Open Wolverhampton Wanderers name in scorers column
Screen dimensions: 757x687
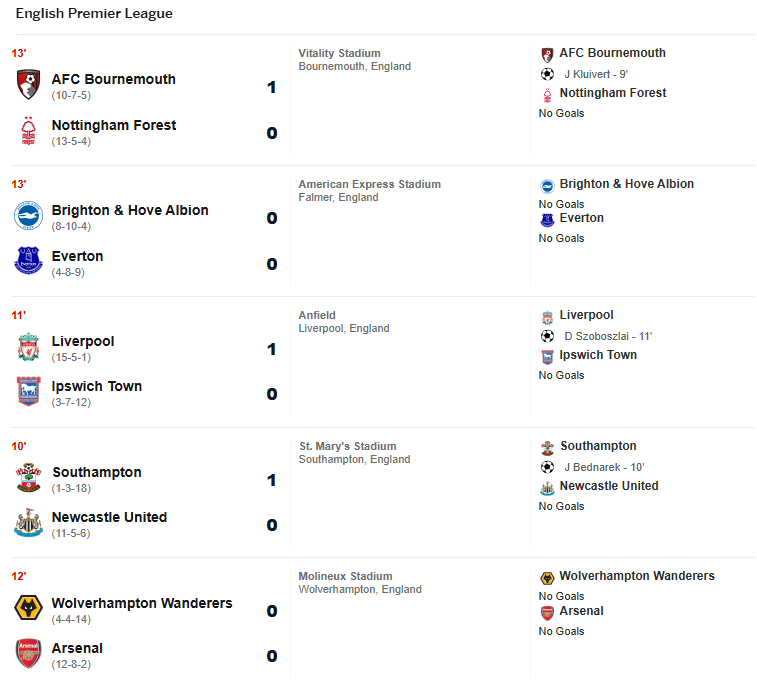[637, 576]
